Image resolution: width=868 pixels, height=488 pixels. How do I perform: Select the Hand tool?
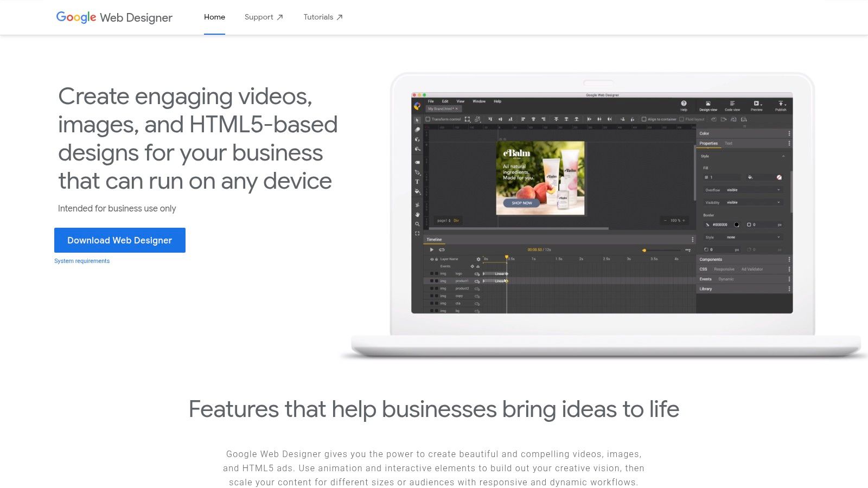417,214
